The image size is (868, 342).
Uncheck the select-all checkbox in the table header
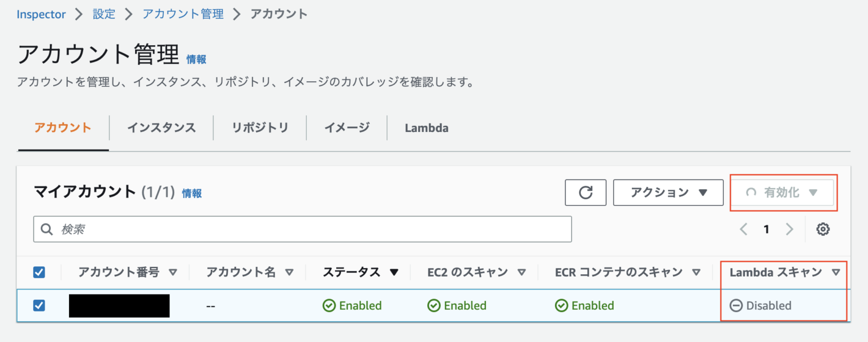[39, 272]
